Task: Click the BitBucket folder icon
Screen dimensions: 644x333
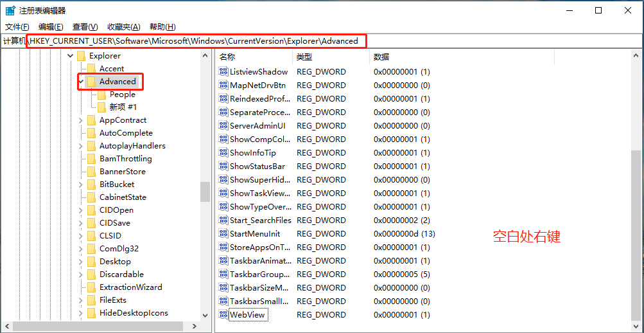Action: pos(91,184)
